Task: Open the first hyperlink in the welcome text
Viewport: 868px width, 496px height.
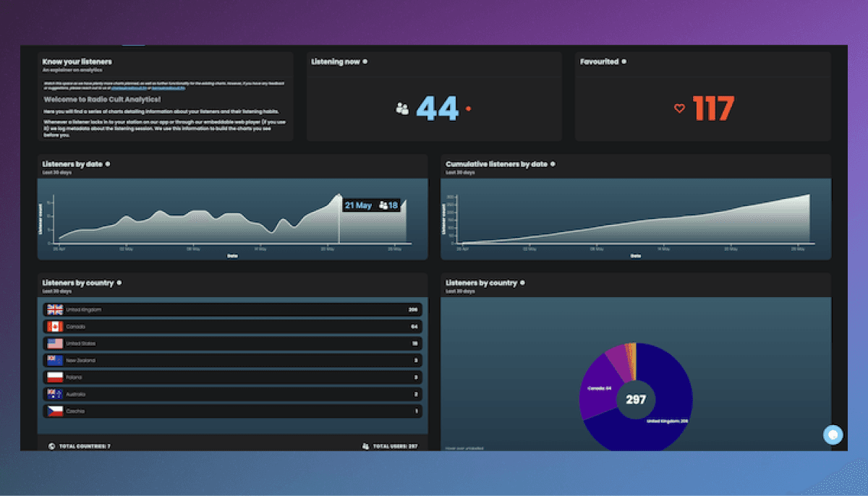Action: [x=129, y=88]
